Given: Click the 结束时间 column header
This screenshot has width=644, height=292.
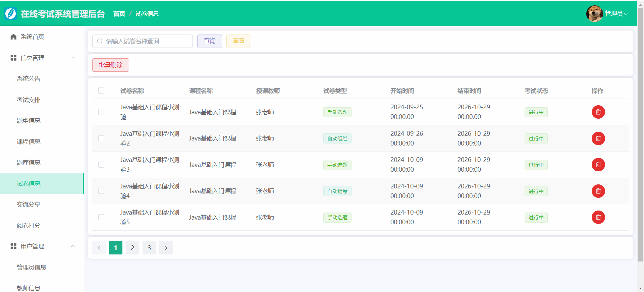Looking at the screenshot, I should click(469, 91).
